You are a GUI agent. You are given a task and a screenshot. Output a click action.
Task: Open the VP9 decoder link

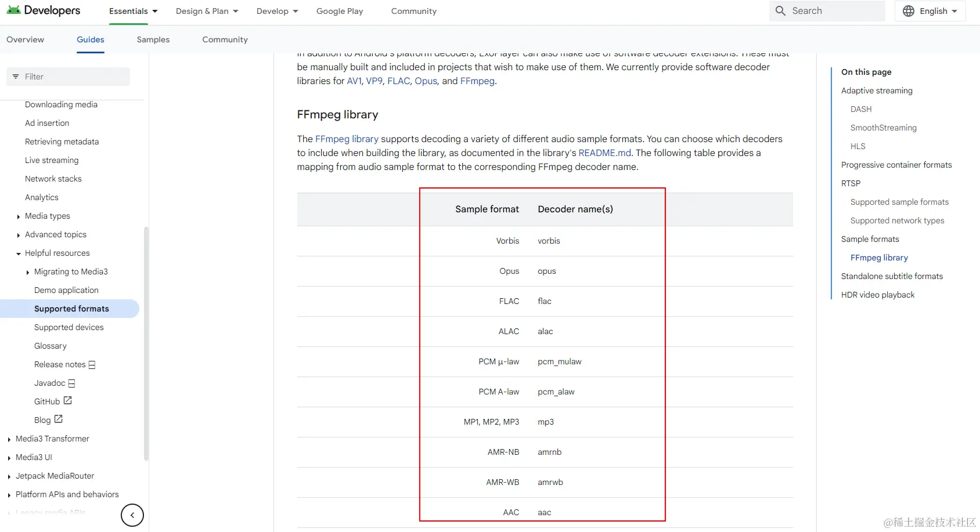(374, 81)
